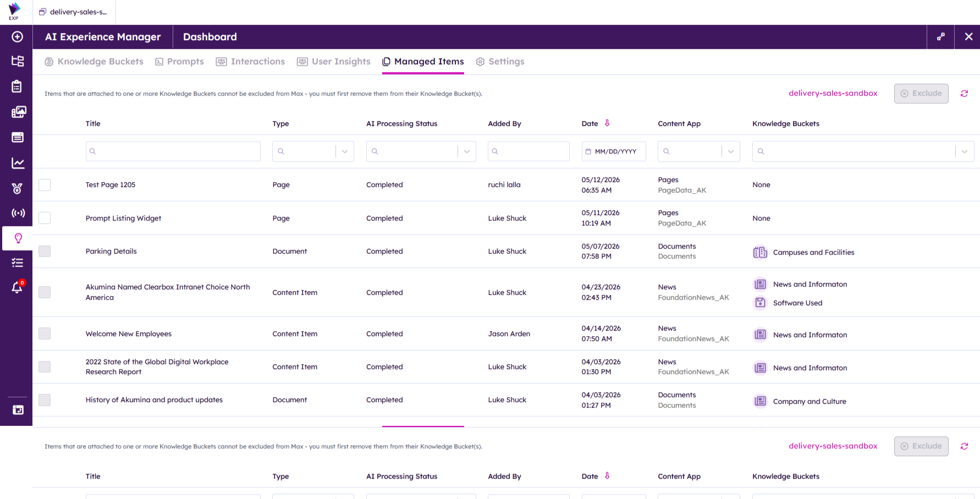Open the medal badge icon in the sidebar
980x499 pixels.
tap(18, 188)
